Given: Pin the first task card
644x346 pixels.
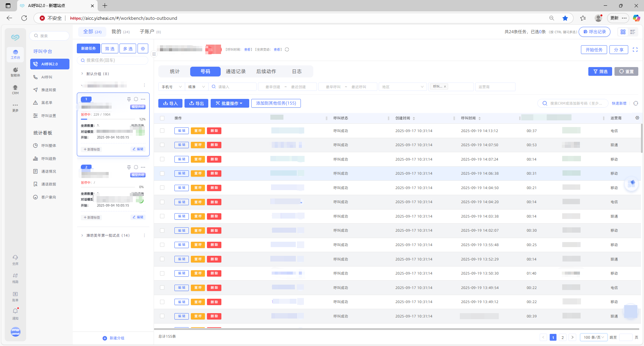Looking at the screenshot, I should (x=129, y=99).
